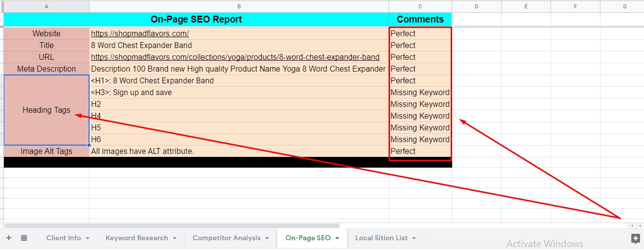
Task: Click the add new sheet plus icon
Action: [x=8, y=238]
